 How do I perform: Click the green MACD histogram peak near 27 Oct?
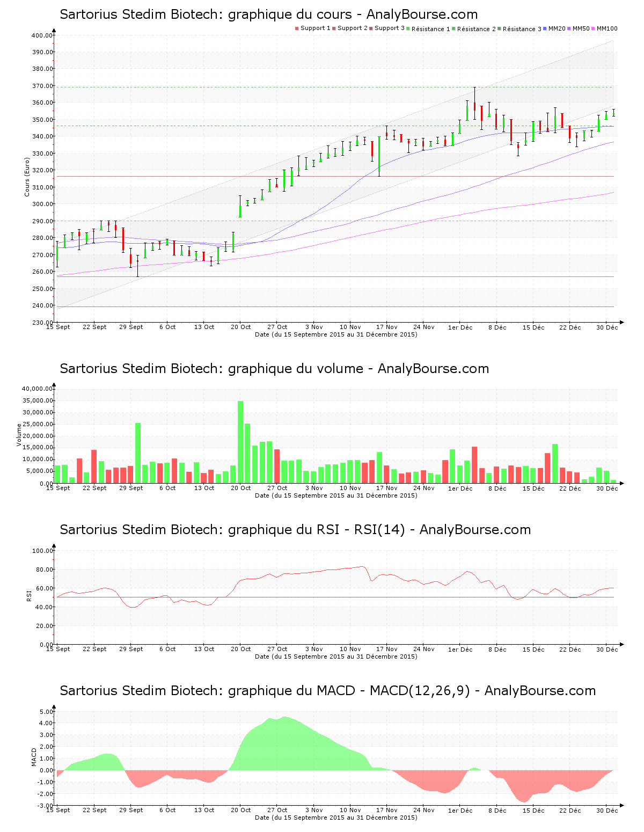click(x=284, y=743)
